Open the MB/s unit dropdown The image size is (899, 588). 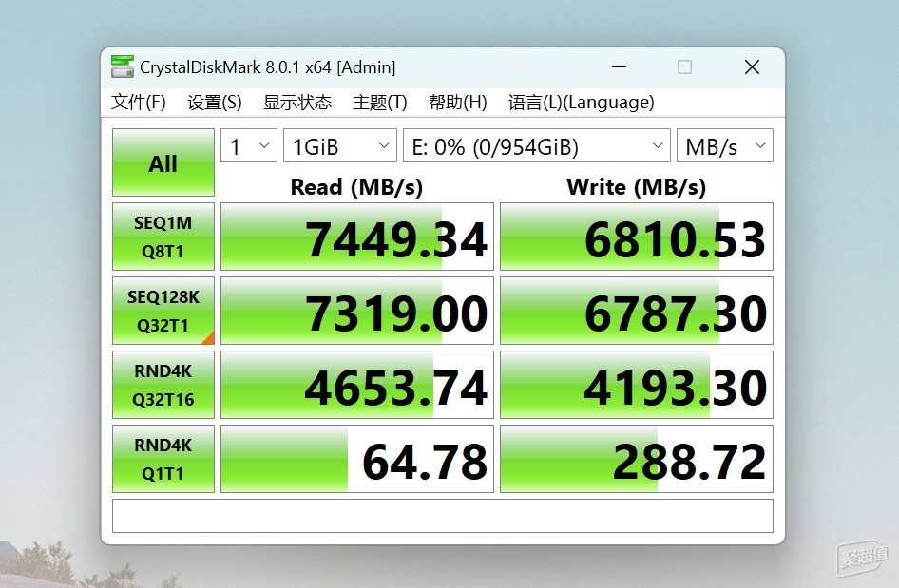(725, 145)
